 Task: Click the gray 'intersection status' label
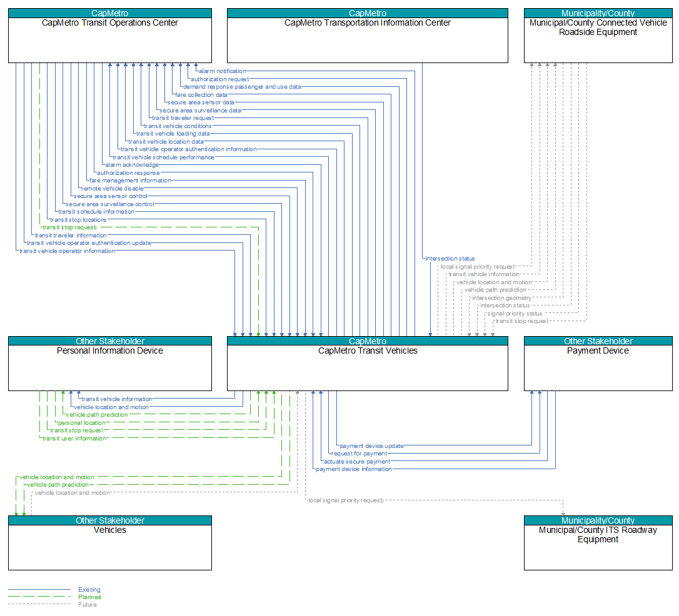point(505,306)
